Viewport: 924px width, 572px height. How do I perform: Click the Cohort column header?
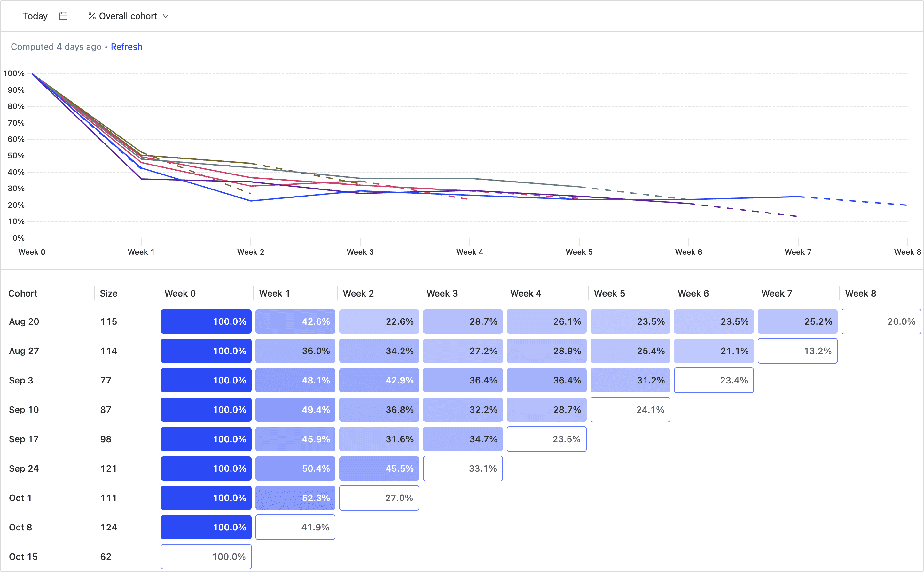pos(23,293)
